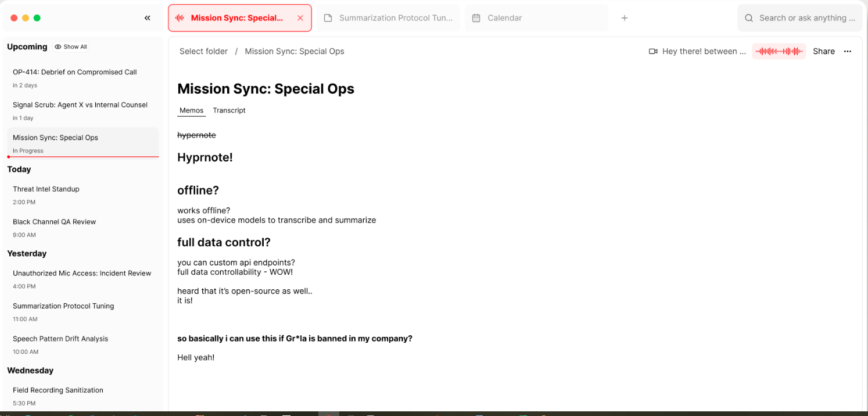Open a new tab with plus icon
Image resolution: width=868 pixels, height=416 pixels.
[x=625, y=18]
